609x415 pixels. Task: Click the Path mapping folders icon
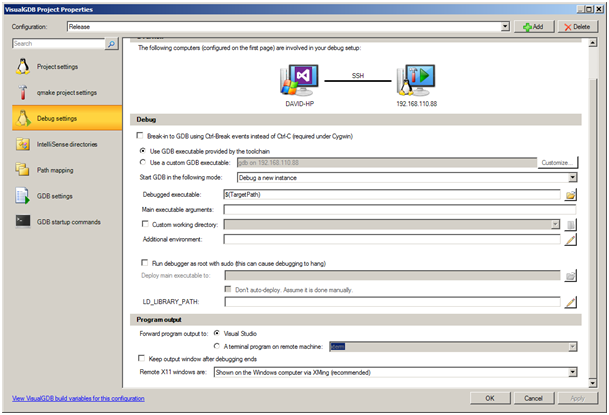pos(23,170)
